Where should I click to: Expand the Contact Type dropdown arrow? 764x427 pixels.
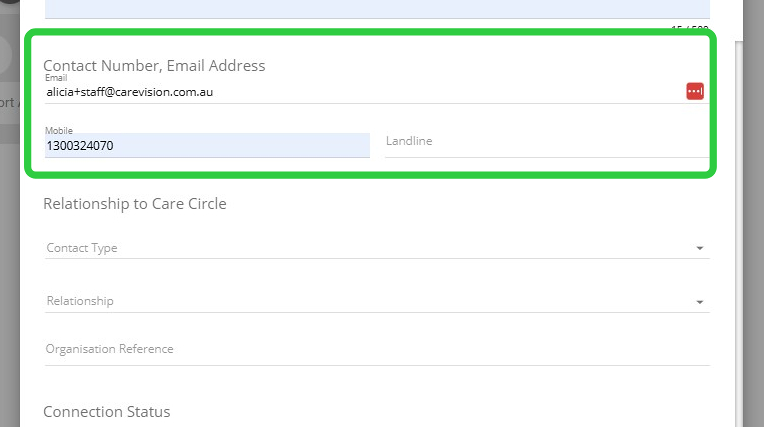click(x=699, y=248)
